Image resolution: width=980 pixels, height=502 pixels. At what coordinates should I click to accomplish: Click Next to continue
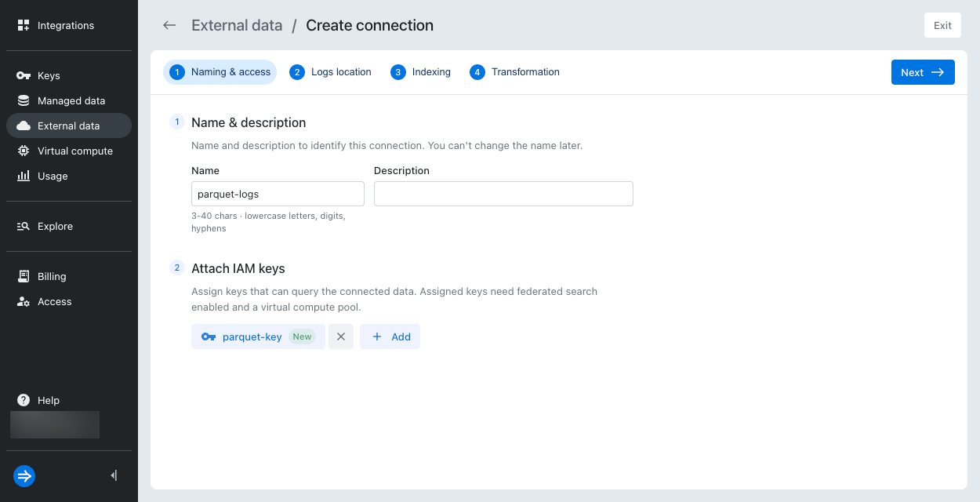(923, 72)
